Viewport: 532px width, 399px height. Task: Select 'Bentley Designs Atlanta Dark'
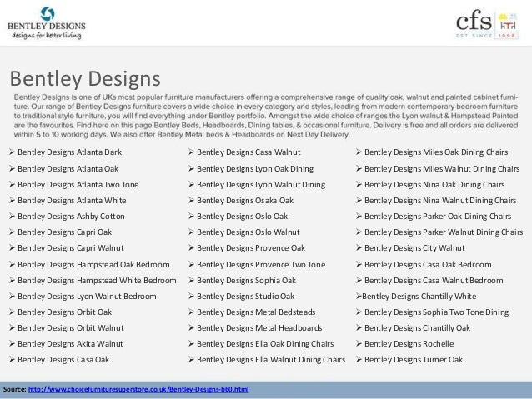tap(69, 152)
